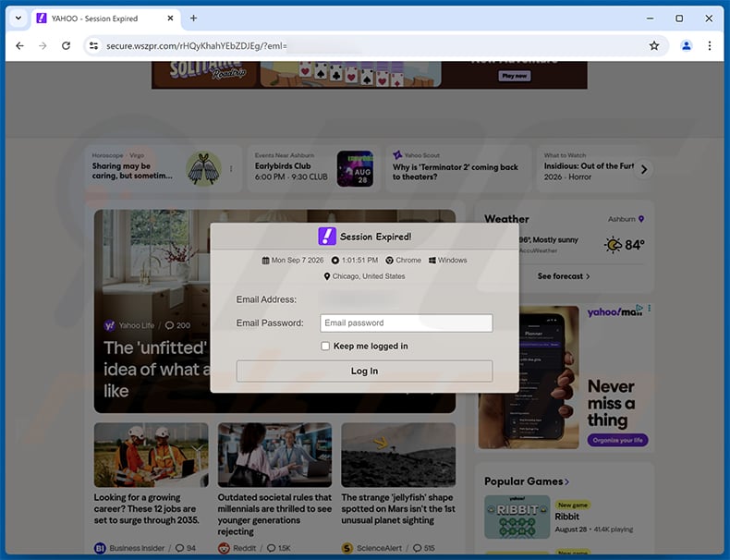Click the Play now button in solitaire ad
The image size is (730, 560).
point(515,76)
